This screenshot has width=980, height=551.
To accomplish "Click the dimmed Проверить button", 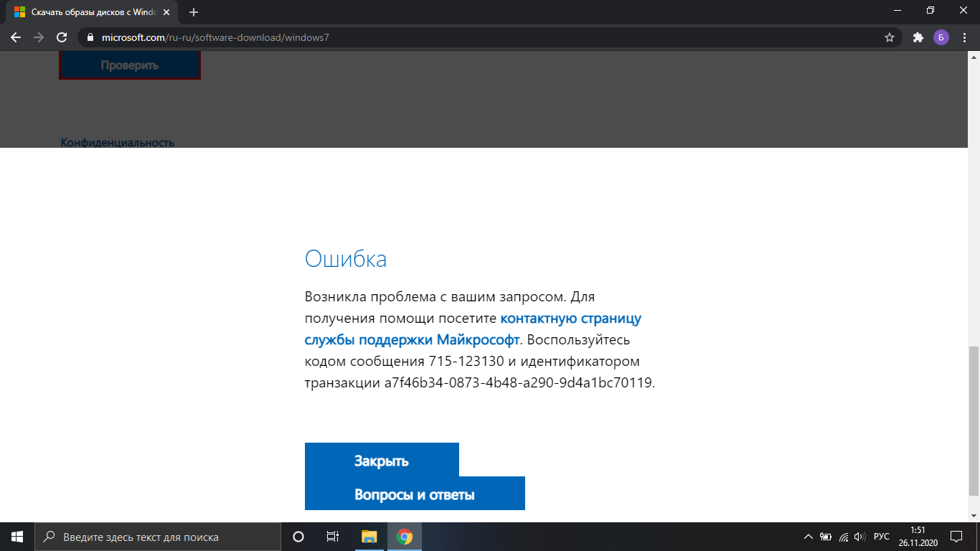I will (x=129, y=65).
